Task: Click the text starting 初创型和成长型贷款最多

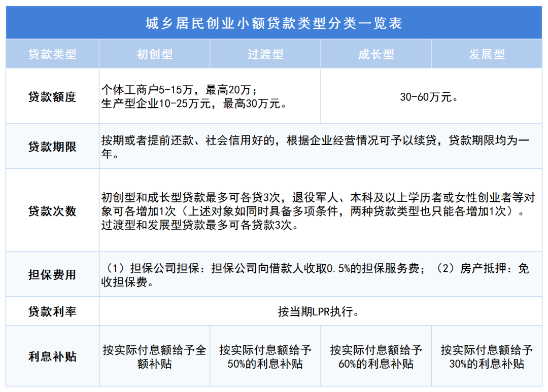Action: coord(318,211)
